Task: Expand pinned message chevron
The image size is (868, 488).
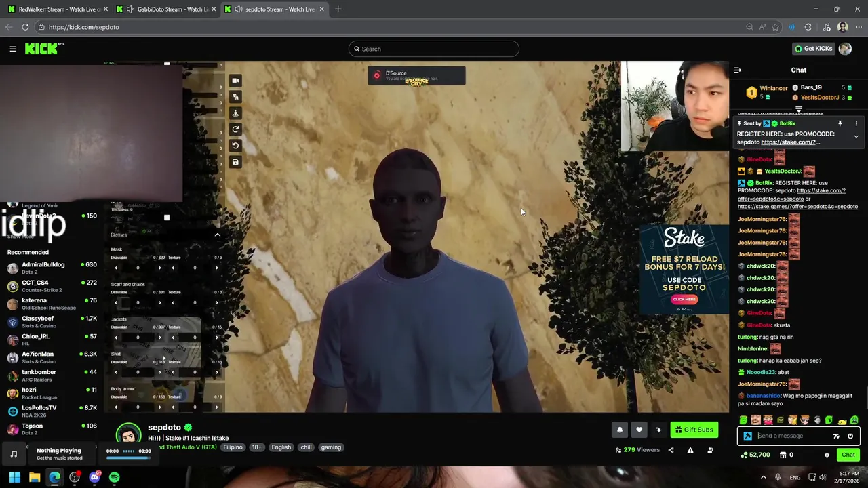Action: (856, 136)
